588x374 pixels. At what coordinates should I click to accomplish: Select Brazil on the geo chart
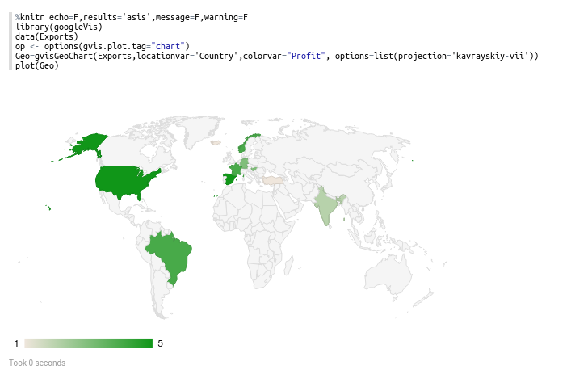click(x=172, y=253)
